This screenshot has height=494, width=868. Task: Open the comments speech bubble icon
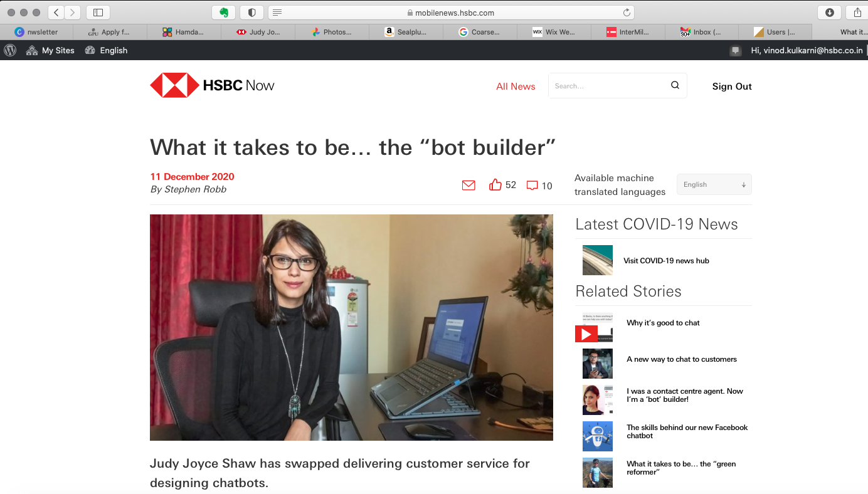click(x=532, y=186)
